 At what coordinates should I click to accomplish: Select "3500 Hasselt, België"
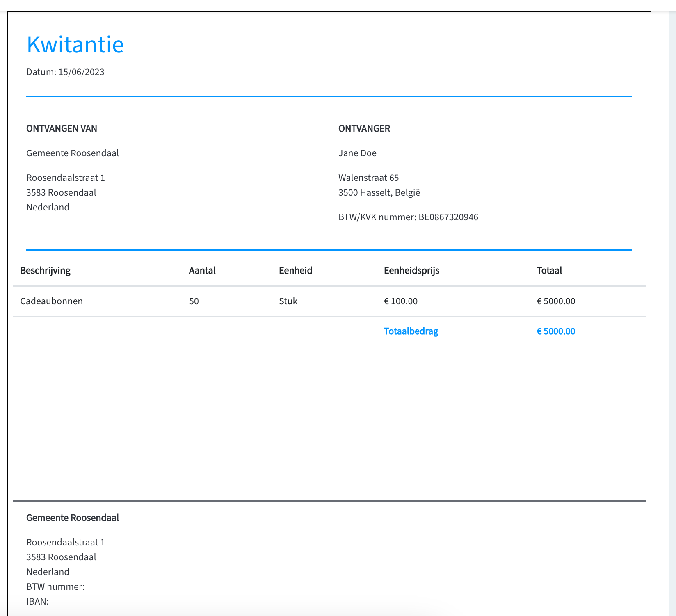tap(379, 193)
